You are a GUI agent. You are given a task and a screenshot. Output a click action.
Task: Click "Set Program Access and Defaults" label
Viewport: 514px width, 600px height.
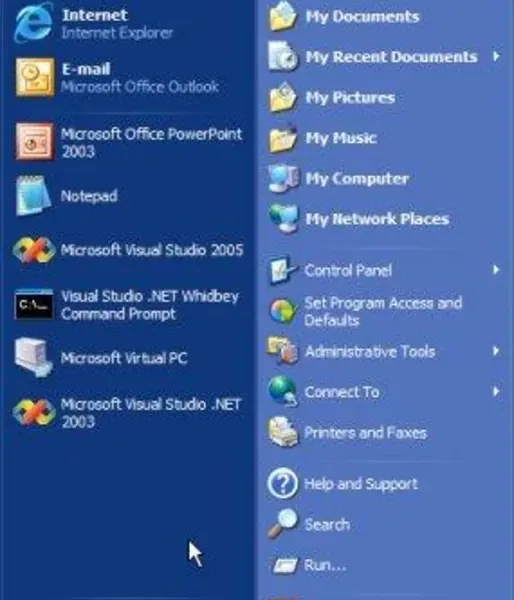[383, 311]
